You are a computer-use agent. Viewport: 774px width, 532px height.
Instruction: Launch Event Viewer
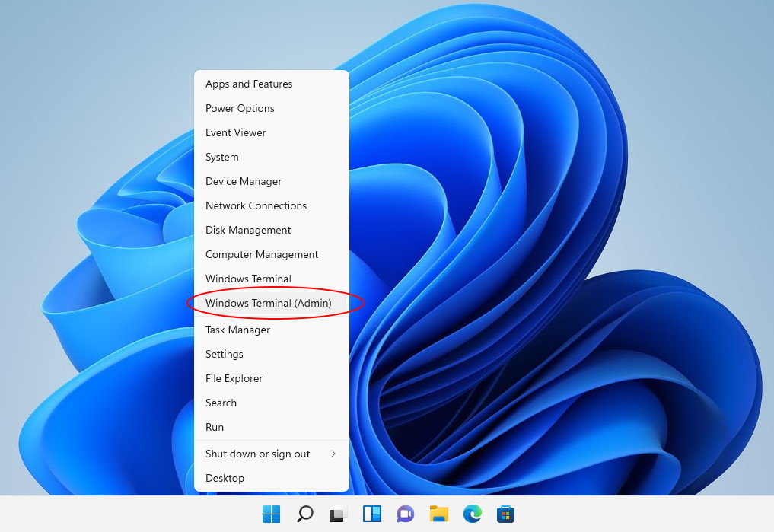click(x=235, y=132)
